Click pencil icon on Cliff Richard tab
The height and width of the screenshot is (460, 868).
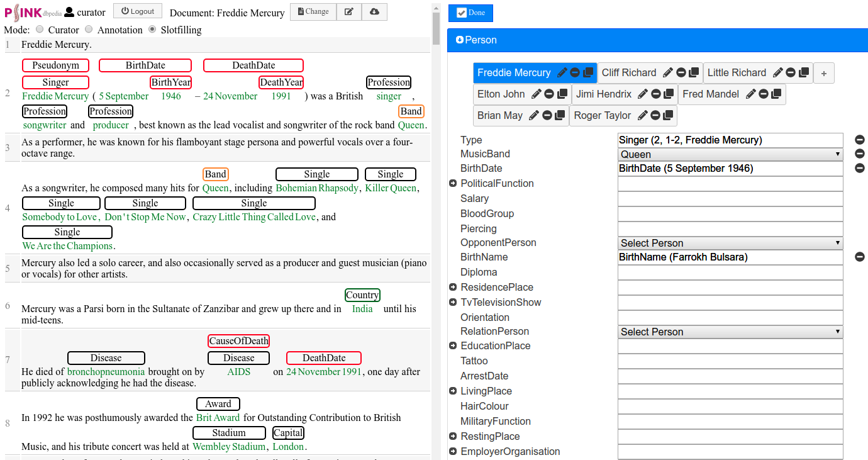pyautogui.click(x=668, y=73)
